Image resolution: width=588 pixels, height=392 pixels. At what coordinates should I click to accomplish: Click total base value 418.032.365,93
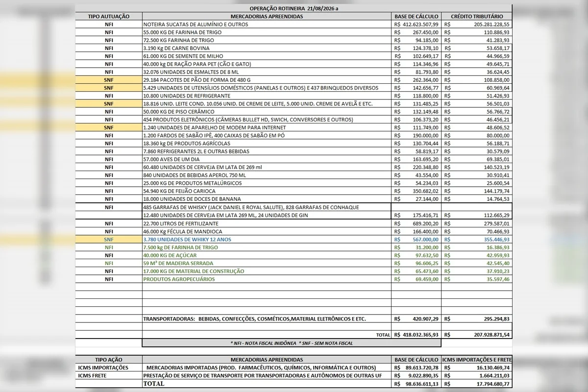coord(420,335)
